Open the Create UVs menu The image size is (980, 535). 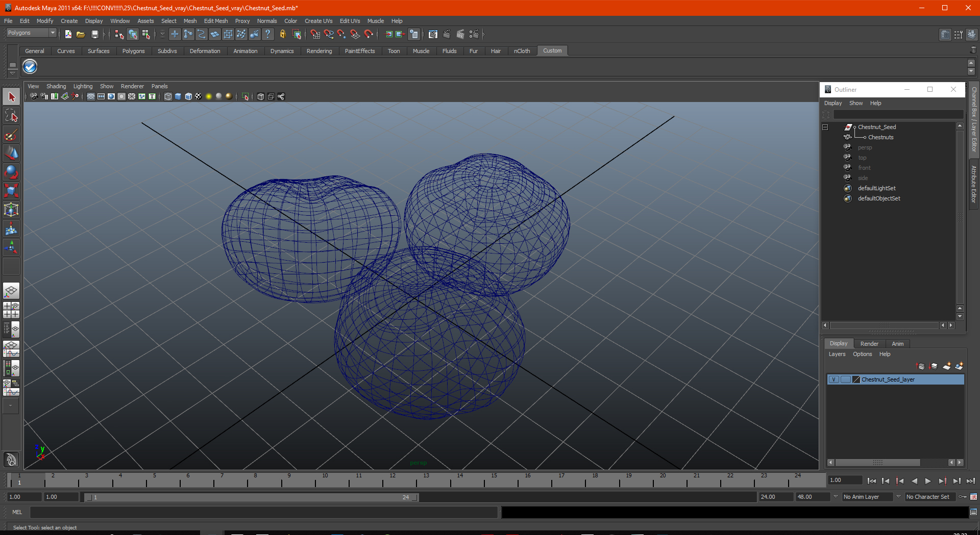click(x=318, y=21)
